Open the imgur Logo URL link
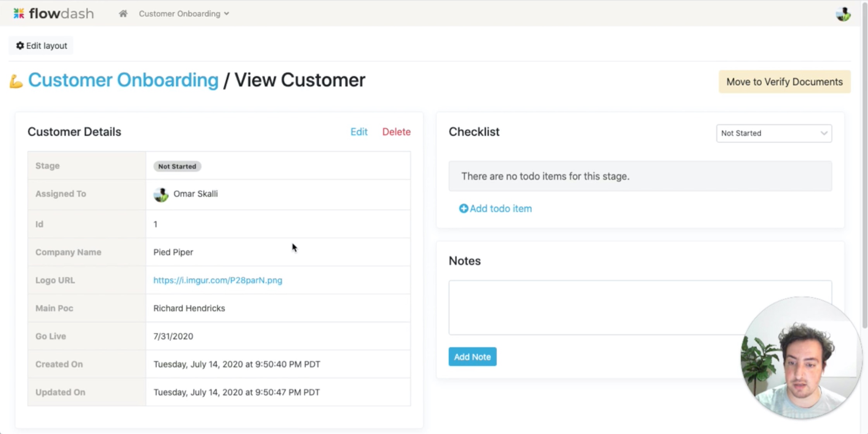This screenshot has height=434, width=868. click(x=217, y=280)
